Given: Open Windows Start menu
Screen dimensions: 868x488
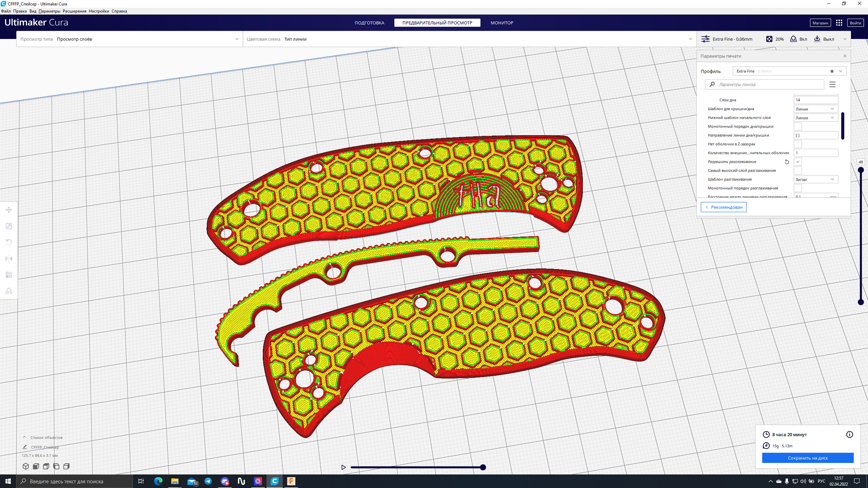Looking at the screenshot, I should tap(8, 481).
